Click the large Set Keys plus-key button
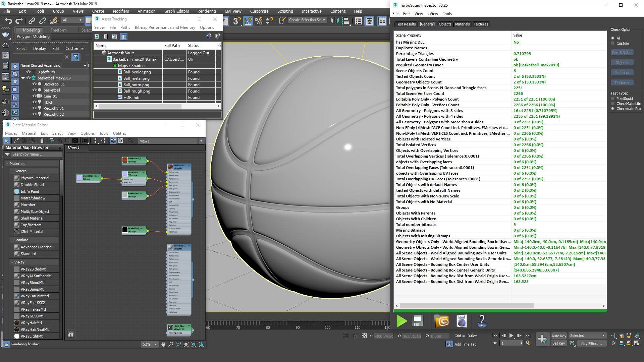Image resolution: width=644 pixels, height=362 pixels. pos(542,339)
